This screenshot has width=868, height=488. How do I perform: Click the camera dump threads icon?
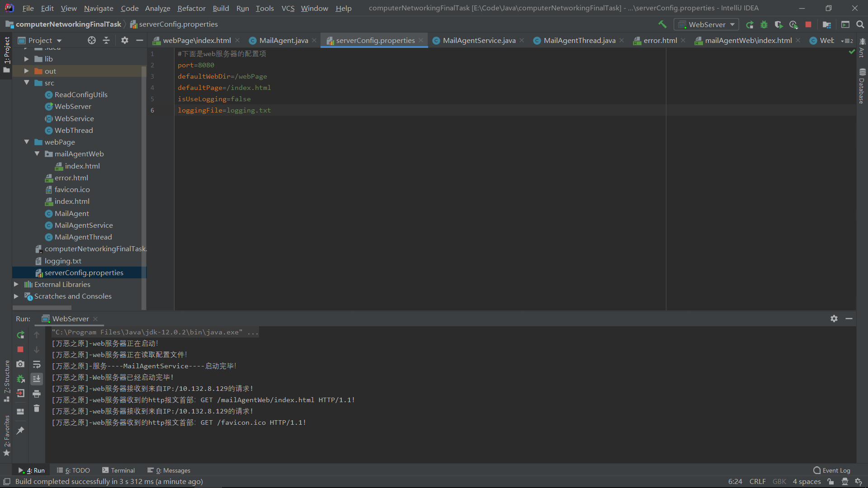20,364
